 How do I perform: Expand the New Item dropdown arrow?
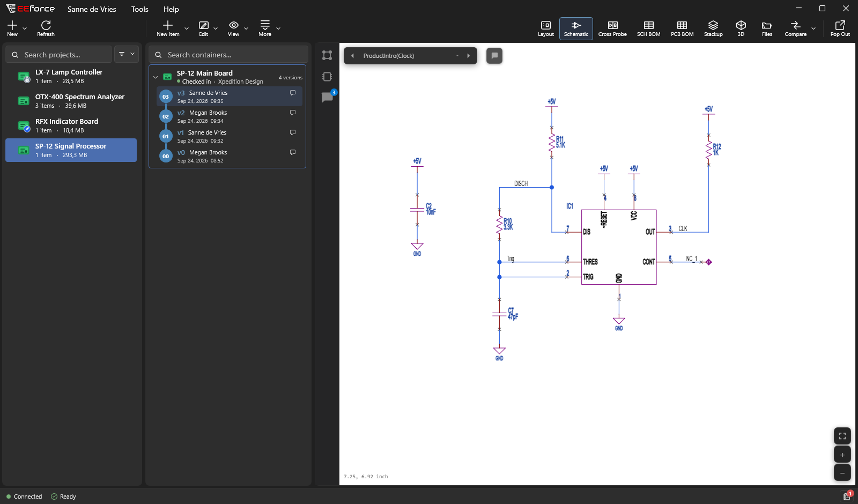pos(187,28)
